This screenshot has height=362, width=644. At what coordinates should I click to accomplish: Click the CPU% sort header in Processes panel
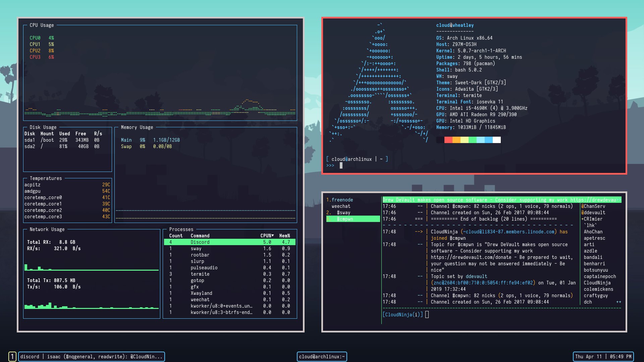(266, 235)
